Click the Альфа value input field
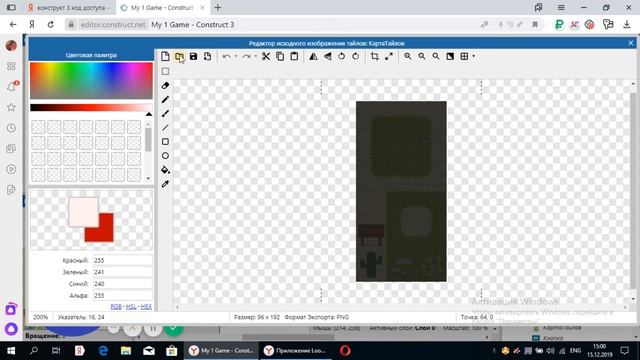 pyautogui.click(x=122, y=296)
